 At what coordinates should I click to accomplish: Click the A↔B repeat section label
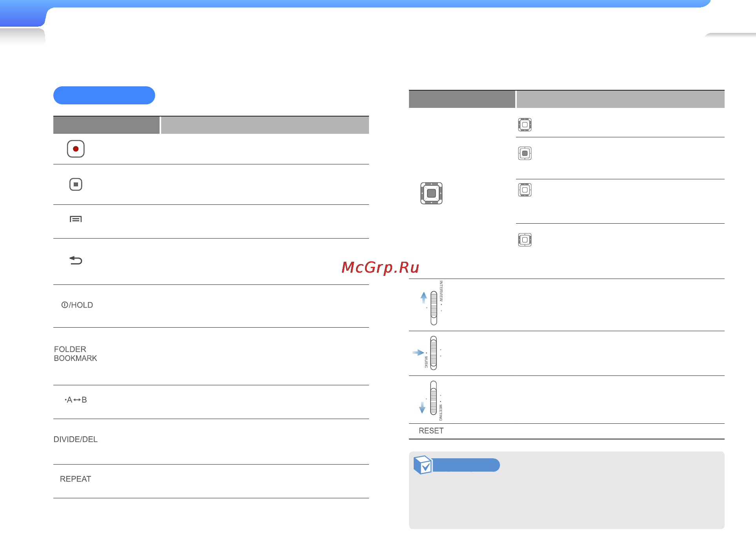76,400
